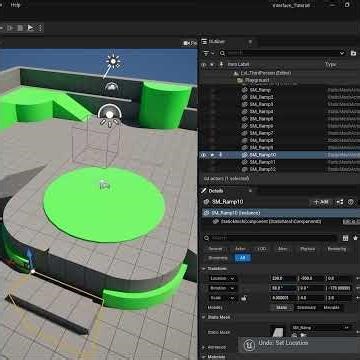Image resolution: width=360 pixels, height=360 pixels.
Task: Select the Playground folder row
Action: 279,80
